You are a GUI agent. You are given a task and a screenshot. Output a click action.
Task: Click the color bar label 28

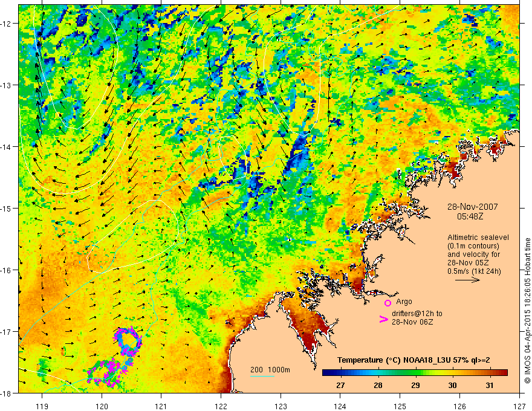pyautogui.click(x=378, y=385)
